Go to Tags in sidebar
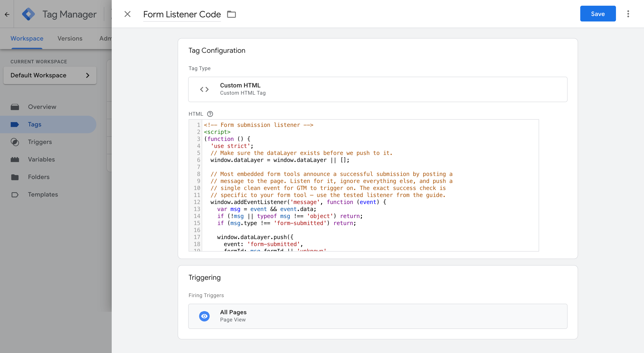The image size is (644, 353). pyautogui.click(x=35, y=124)
